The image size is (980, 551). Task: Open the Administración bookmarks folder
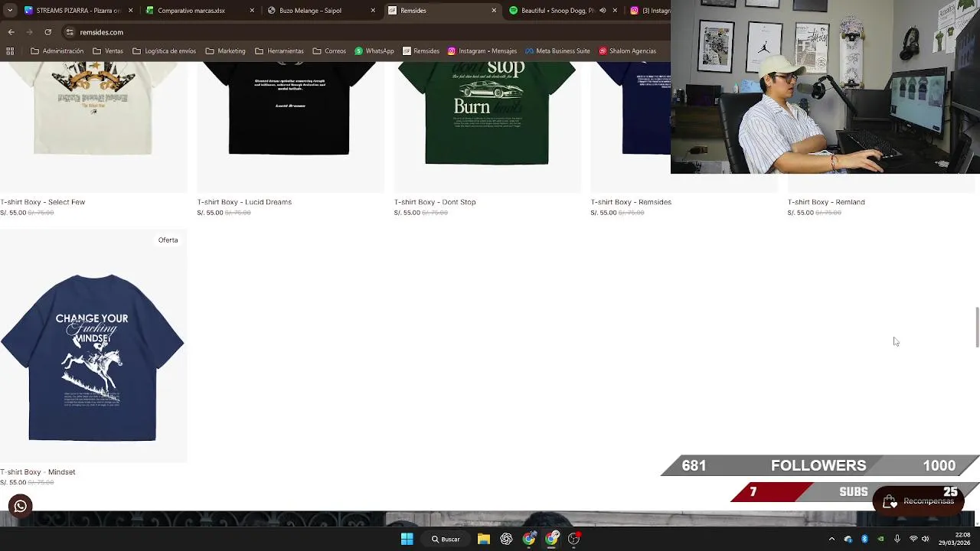(57, 51)
